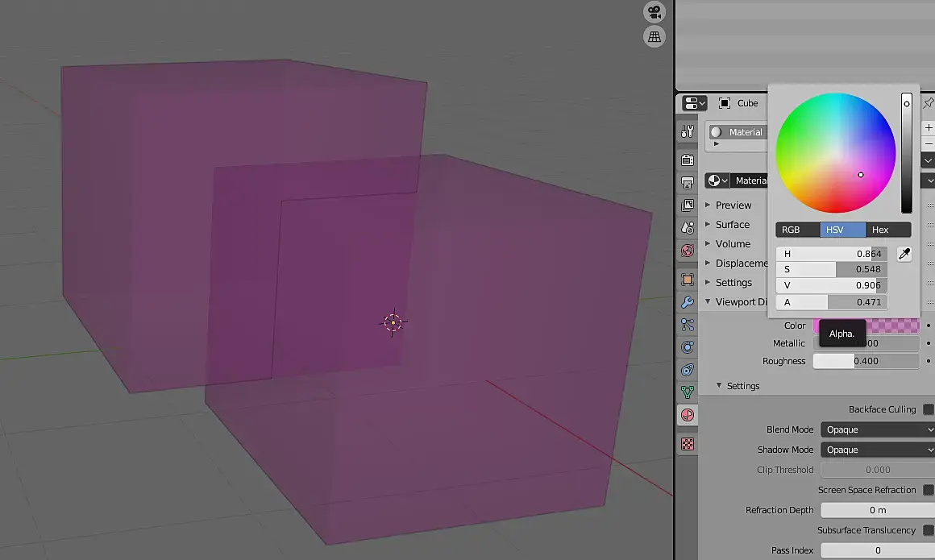The image size is (935, 560).
Task: Add a material slot with plus button
Action: click(929, 127)
